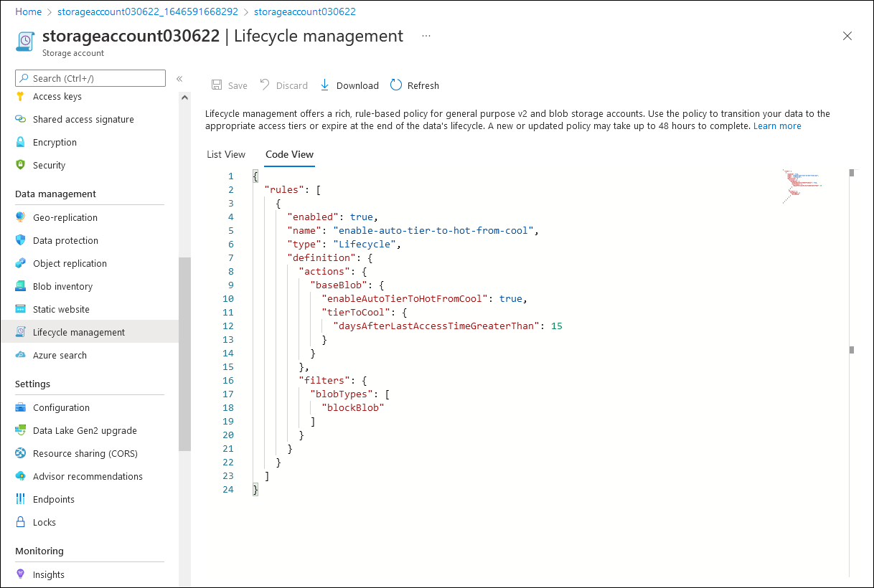Image resolution: width=874 pixels, height=588 pixels.
Task: Click the sidebar vertical scrollbar thumb
Action: tap(184, 354)
